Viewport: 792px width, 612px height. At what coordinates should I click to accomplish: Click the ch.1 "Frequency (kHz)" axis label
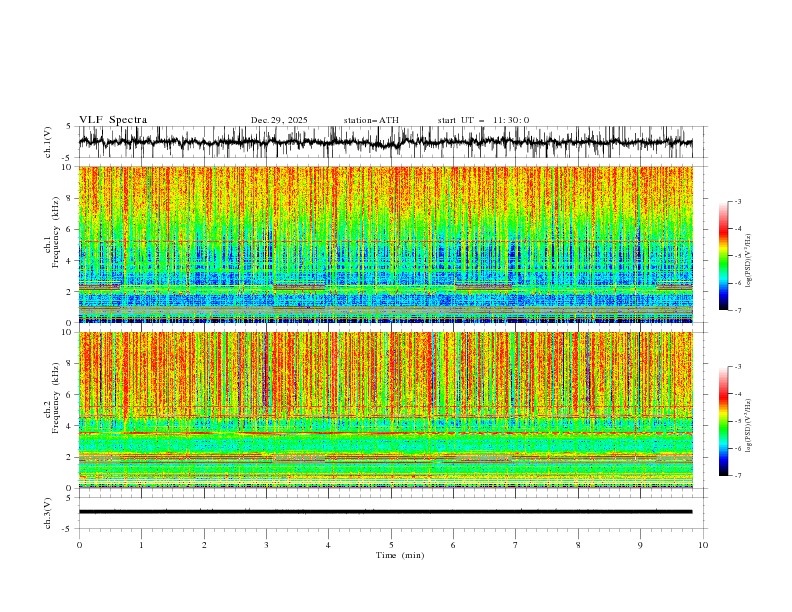tap(56, 233)
